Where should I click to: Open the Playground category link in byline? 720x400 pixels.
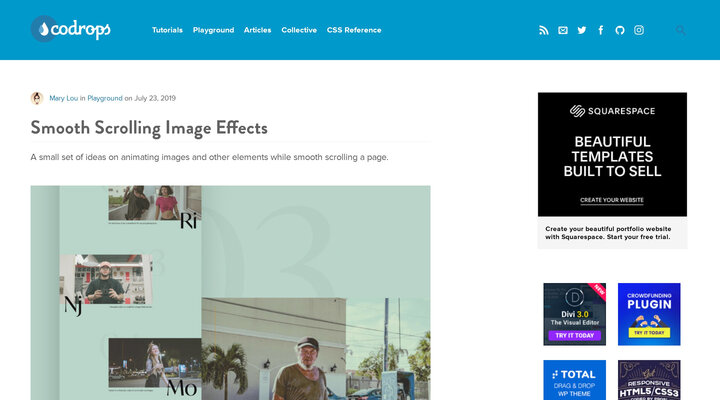point(105,98)
